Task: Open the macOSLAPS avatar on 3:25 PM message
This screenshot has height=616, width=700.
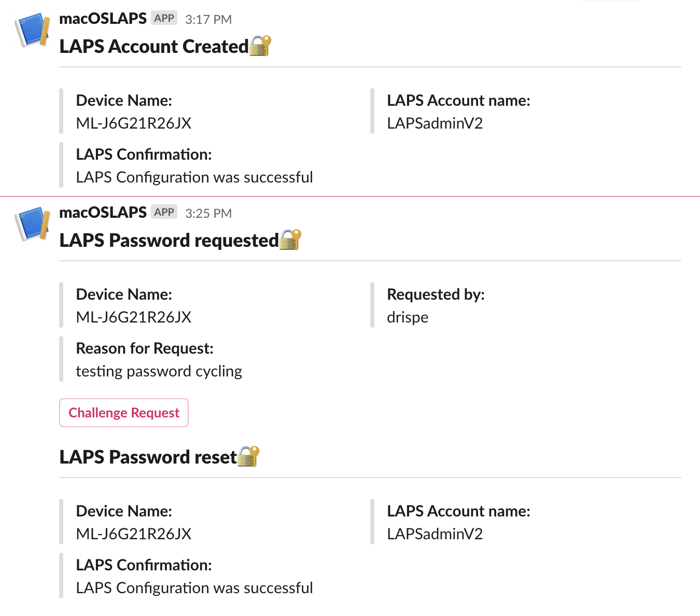Action: [x=33, y=225]
